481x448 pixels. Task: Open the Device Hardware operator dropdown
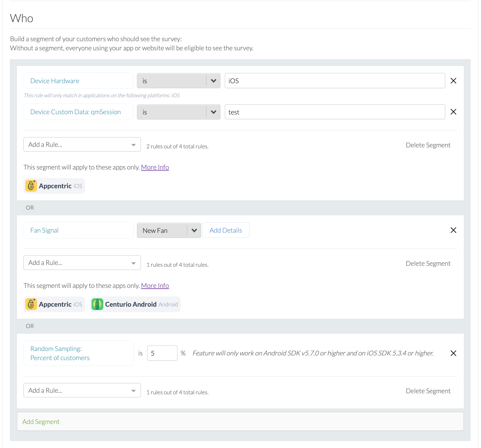click(x=178, y=81)
